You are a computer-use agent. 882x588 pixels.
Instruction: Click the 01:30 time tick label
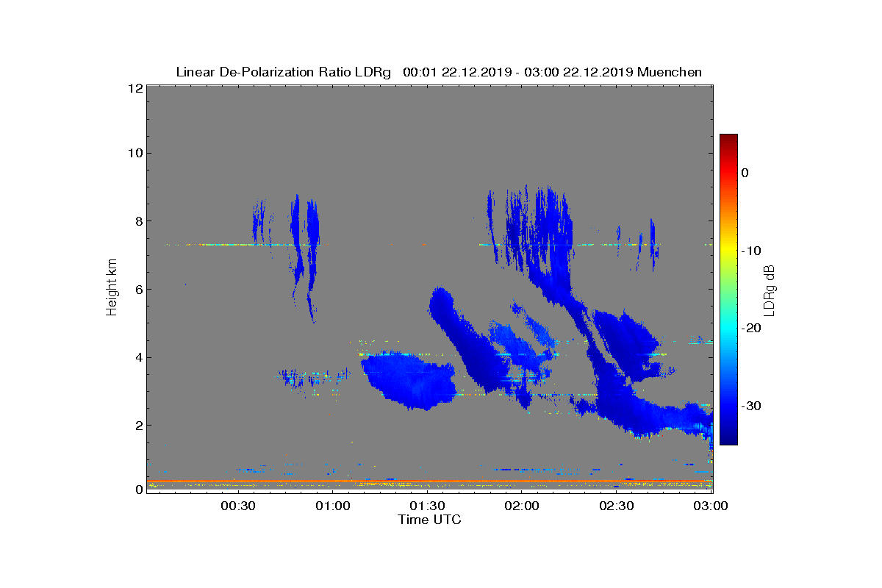tap(427, 506)
